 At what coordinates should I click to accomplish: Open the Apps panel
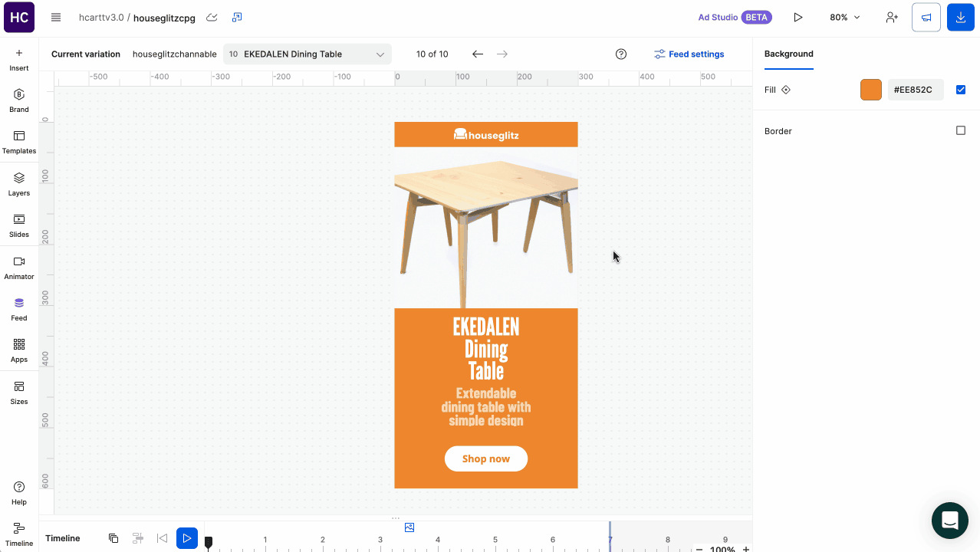(19, 350)
